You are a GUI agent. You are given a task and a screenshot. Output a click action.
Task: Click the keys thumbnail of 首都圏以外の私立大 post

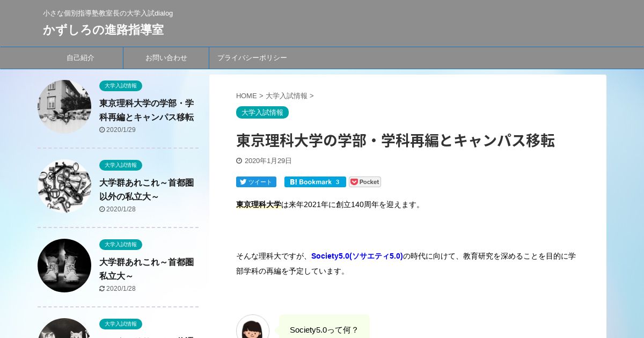pos(64,186)
